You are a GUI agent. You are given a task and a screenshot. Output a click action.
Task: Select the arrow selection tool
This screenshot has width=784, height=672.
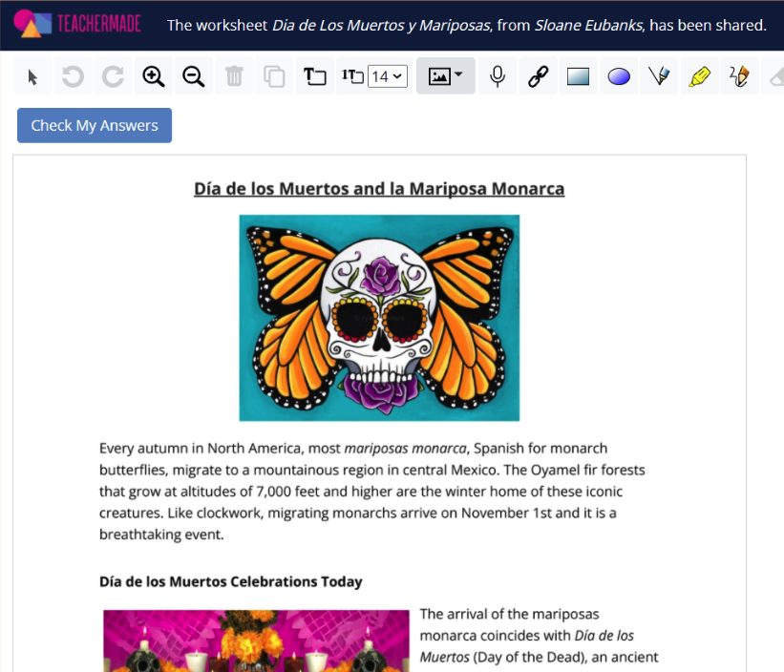(x=32, y=75)
